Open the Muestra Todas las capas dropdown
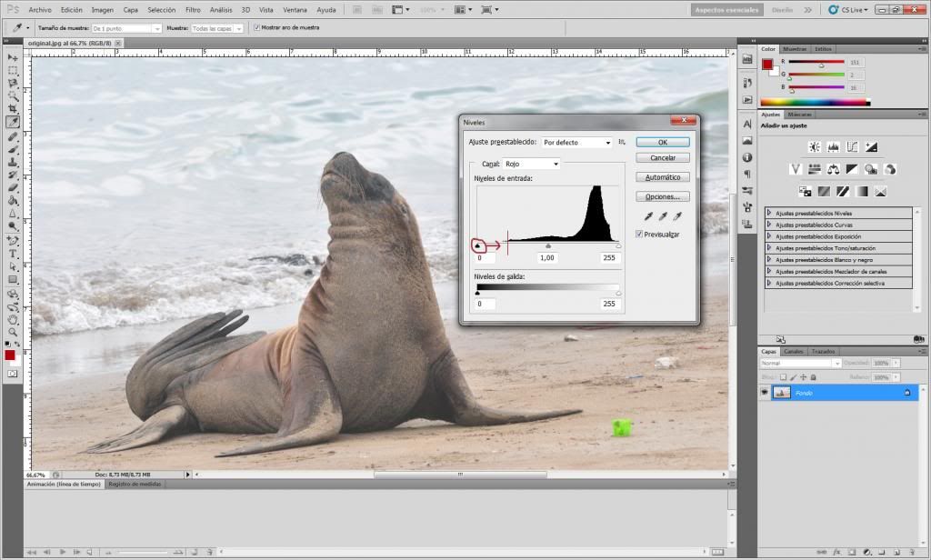 pos(217,28)
